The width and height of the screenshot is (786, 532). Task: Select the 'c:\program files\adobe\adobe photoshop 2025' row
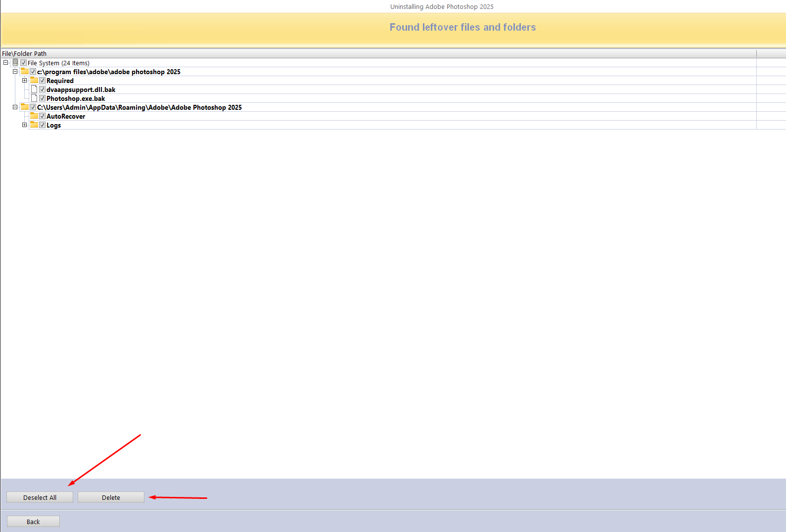tap(109, 72)
